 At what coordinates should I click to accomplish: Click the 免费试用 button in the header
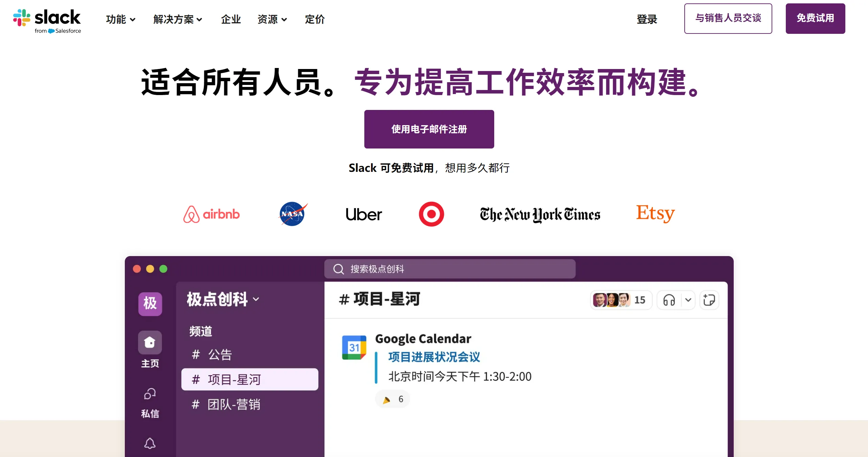pyautogui.click(x=815, y=18)
